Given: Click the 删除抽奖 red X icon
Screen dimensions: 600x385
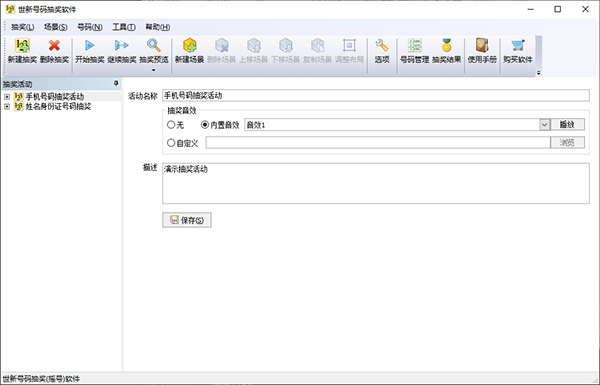Looking at the screenshot, I should 54,46.
